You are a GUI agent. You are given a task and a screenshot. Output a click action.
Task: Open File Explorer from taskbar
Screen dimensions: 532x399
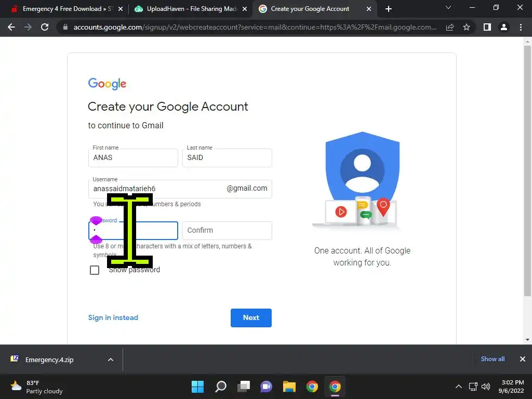(289, 387)
